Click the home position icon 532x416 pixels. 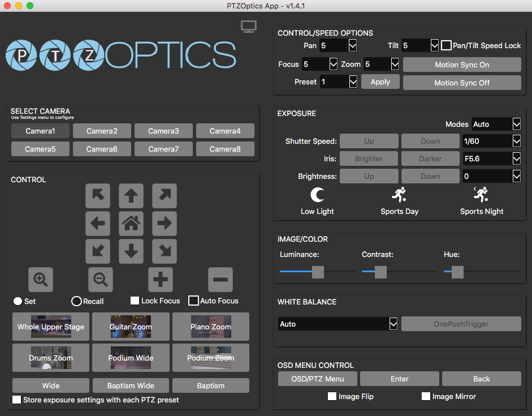pos(131,224)
